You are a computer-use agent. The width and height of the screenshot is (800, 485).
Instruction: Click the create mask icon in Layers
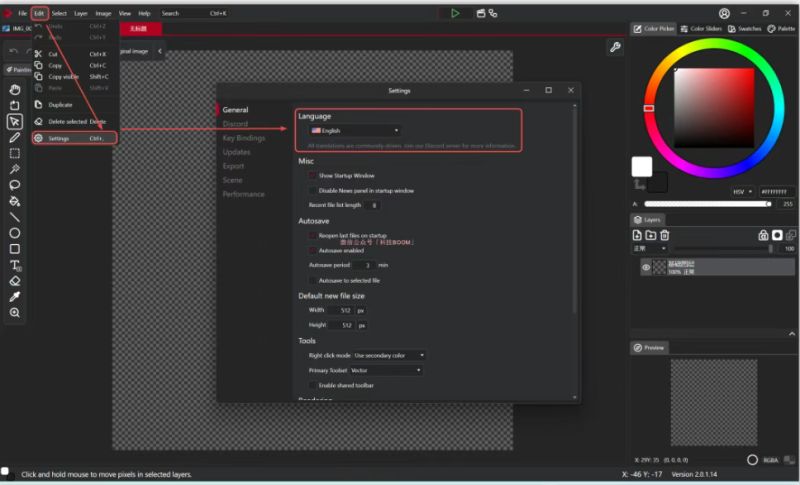(777, 235)
